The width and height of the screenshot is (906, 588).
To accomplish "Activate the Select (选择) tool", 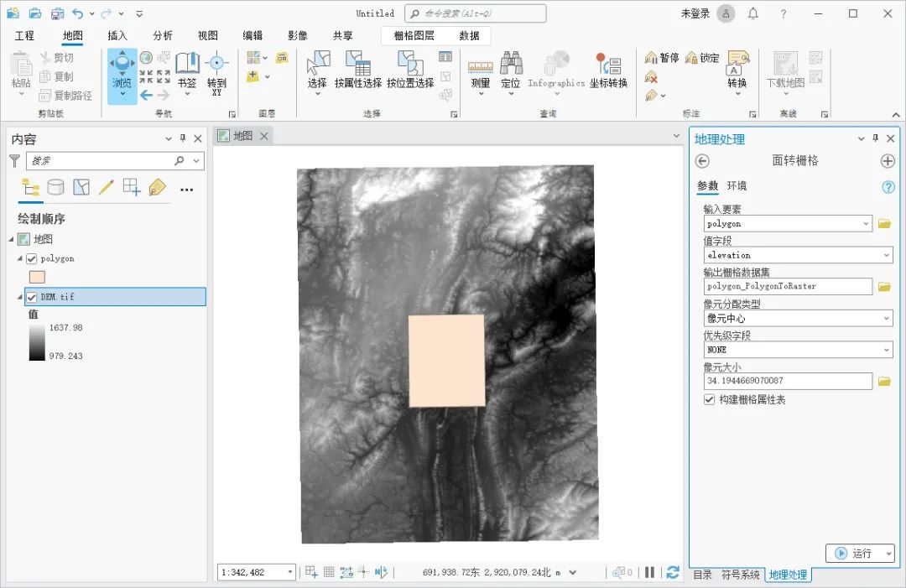I will [317, 71].
